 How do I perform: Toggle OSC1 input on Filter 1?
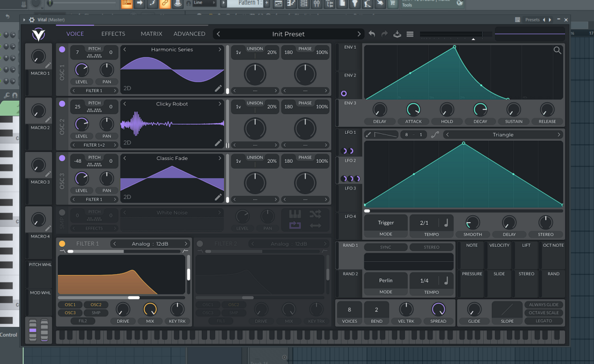[x=70, y=305]
